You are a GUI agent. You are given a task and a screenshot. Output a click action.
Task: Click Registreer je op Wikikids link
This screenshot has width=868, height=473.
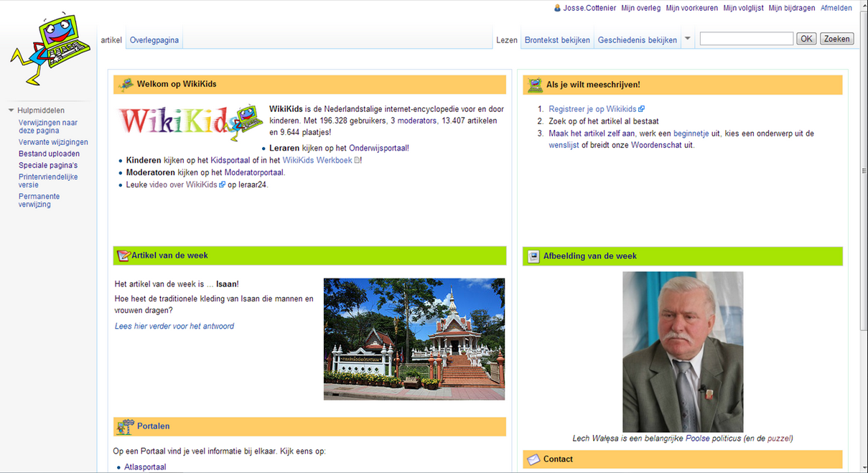(x=592, y=109)
